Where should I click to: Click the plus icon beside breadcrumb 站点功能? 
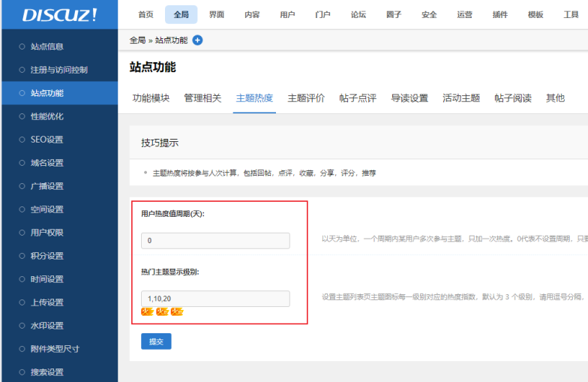197,41
